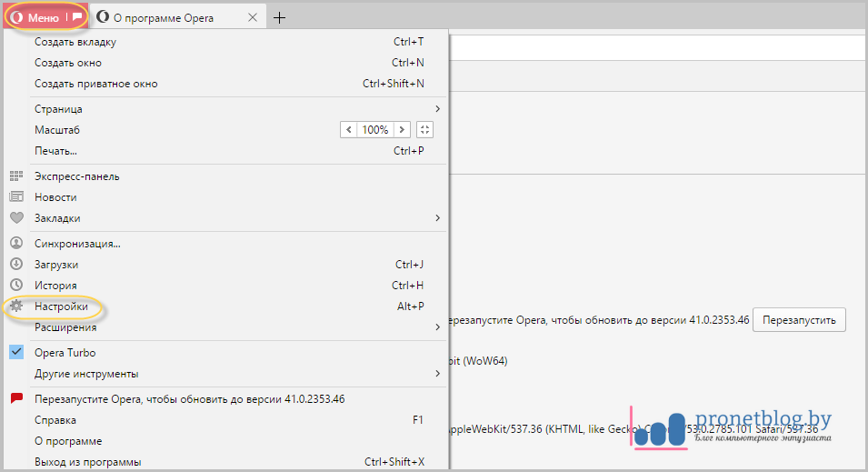Toggle the Opera Turbo checkbox
Screen dimensions: 868x472
point(16,352)
